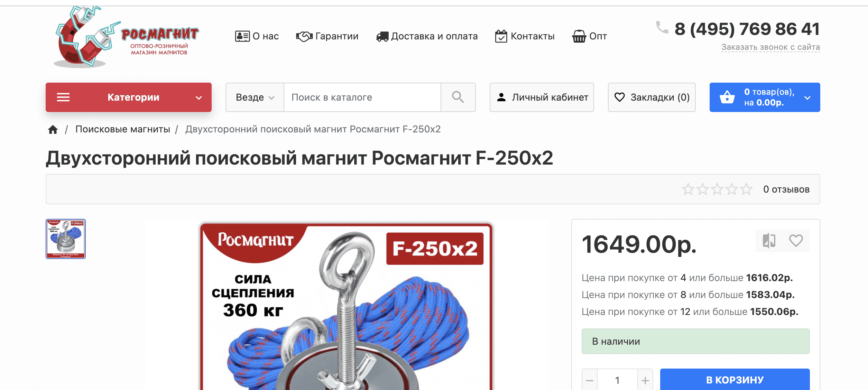Image resolution: width=868 pixels, height=390 pixels.
Task: Open the Гарантии menu item
Action: coord(327,36)
